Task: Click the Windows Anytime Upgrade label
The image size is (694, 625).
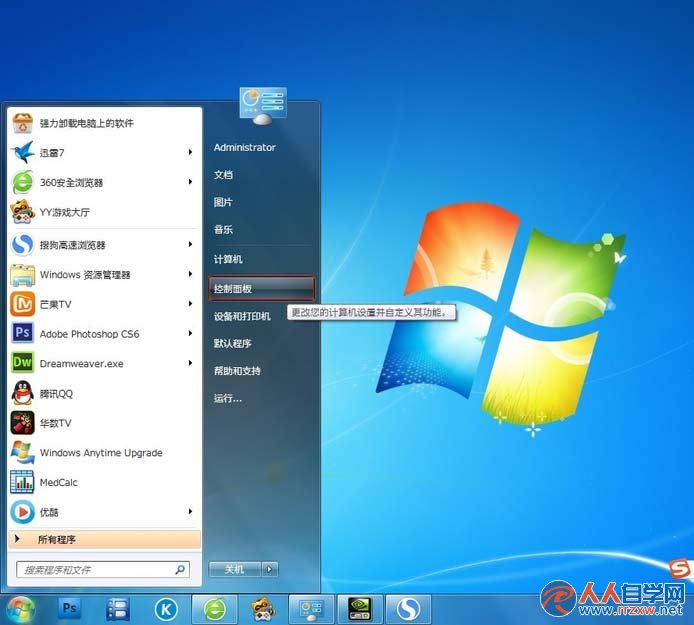Action: (x=101, y=453)
